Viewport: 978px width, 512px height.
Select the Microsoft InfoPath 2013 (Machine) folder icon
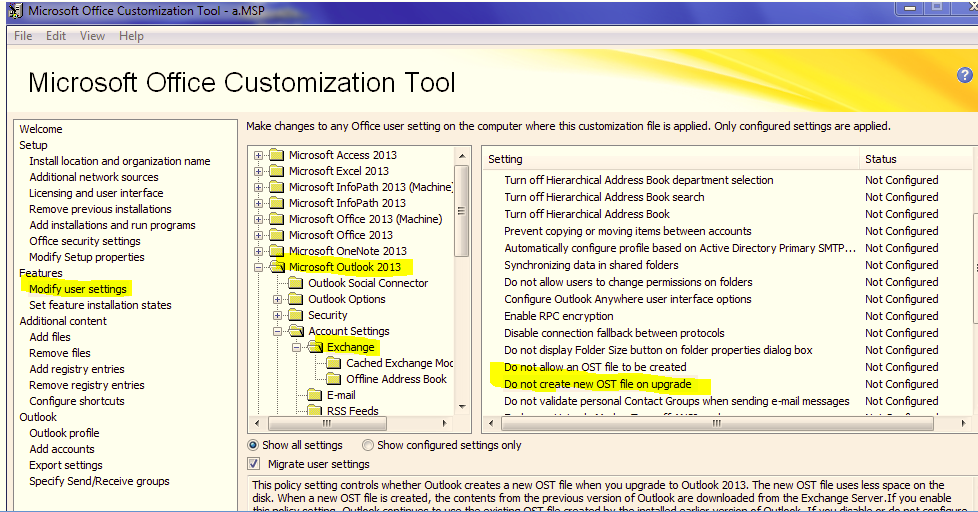276,187
